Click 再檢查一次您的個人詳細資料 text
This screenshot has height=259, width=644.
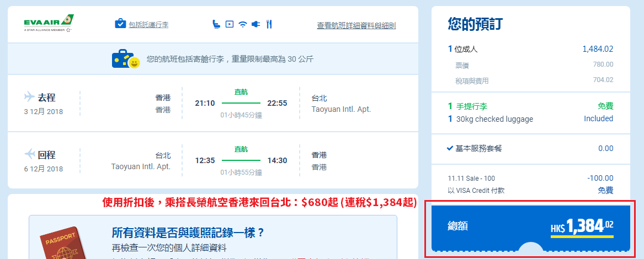pyautogui.click(x=169, y=248)
